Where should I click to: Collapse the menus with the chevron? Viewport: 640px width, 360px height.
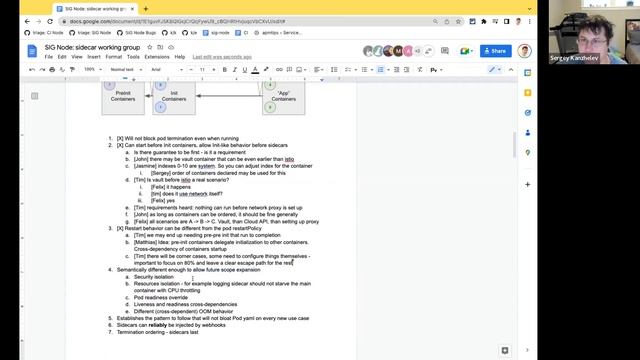point(511,70)
